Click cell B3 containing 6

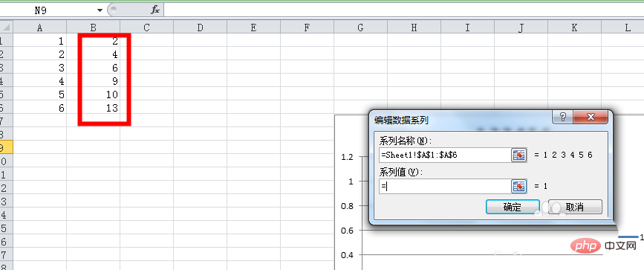[94, 68]
